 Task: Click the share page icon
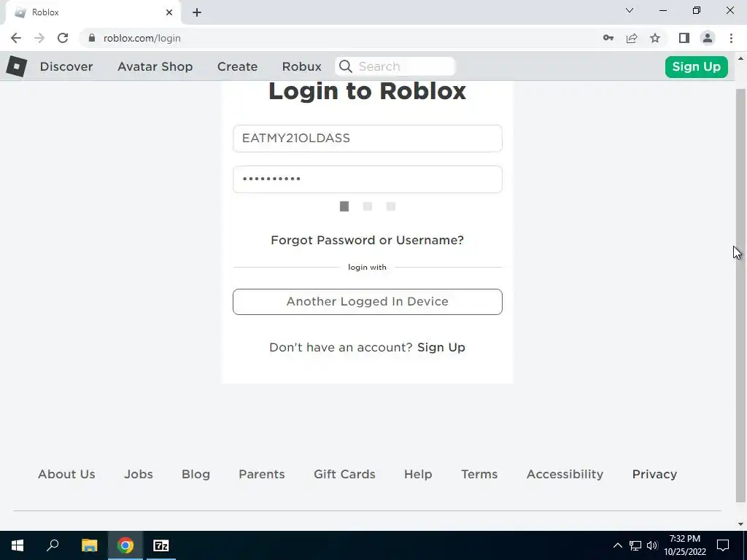pos(632,38)
